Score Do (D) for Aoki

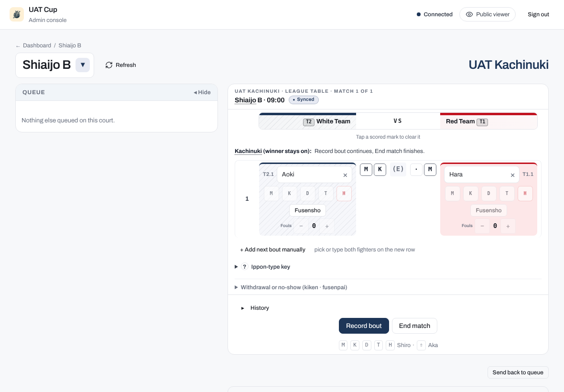point(307,194)
